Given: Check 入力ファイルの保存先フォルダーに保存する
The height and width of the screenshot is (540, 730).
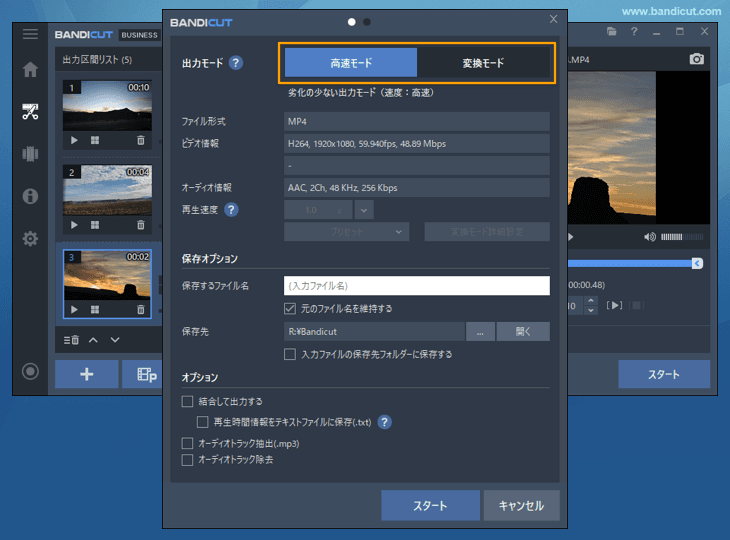Looking at the screenshot, I should [x=290, y=354].
